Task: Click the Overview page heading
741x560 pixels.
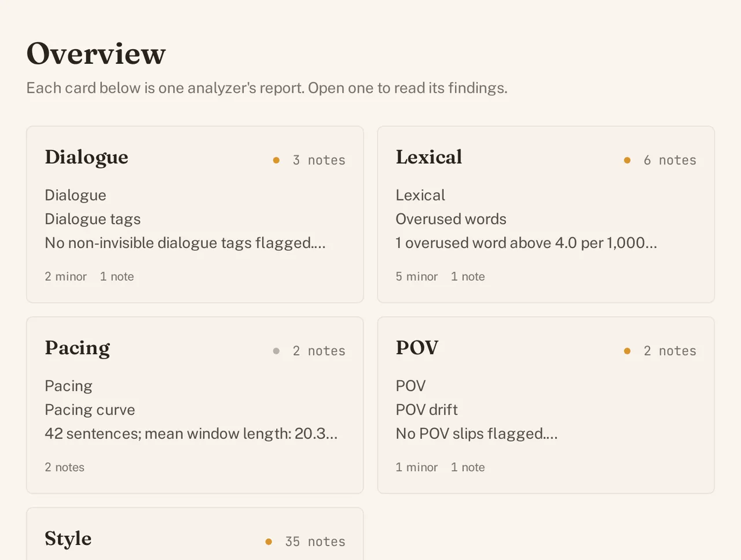Action: (96, 54)
